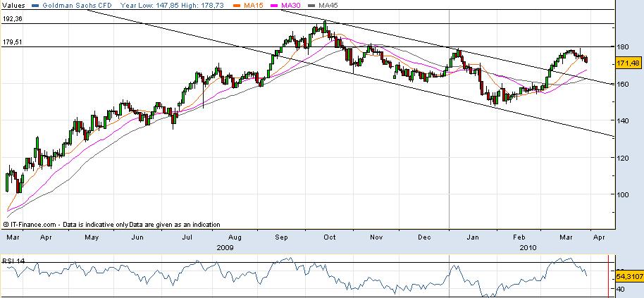The height and width of the screenshot is (298, 644).
Task: Click the IT-Finance.com copyright notice
Action: (x=112, y=225)
